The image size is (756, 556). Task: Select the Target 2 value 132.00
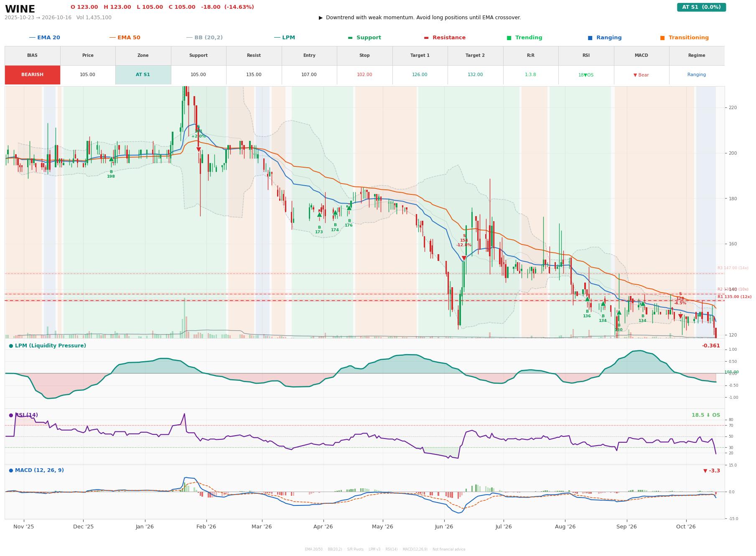coord(475,75)
